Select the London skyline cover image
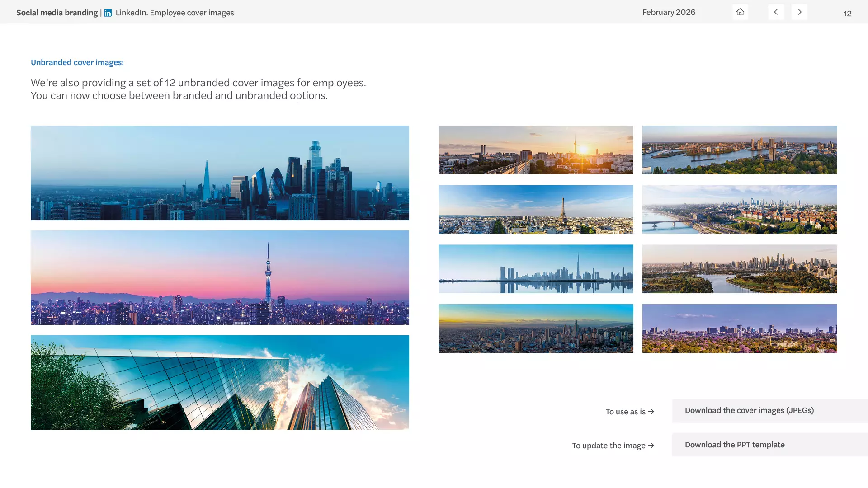 220,173
